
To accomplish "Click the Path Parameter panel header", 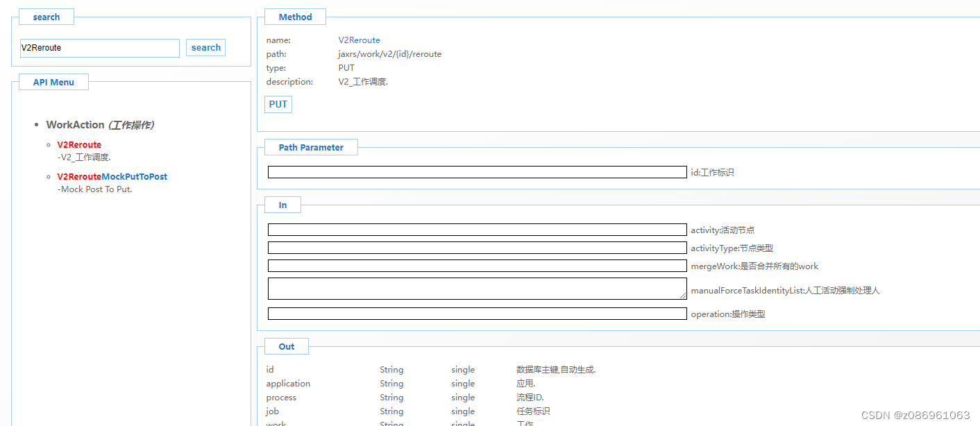I will 310,146.
